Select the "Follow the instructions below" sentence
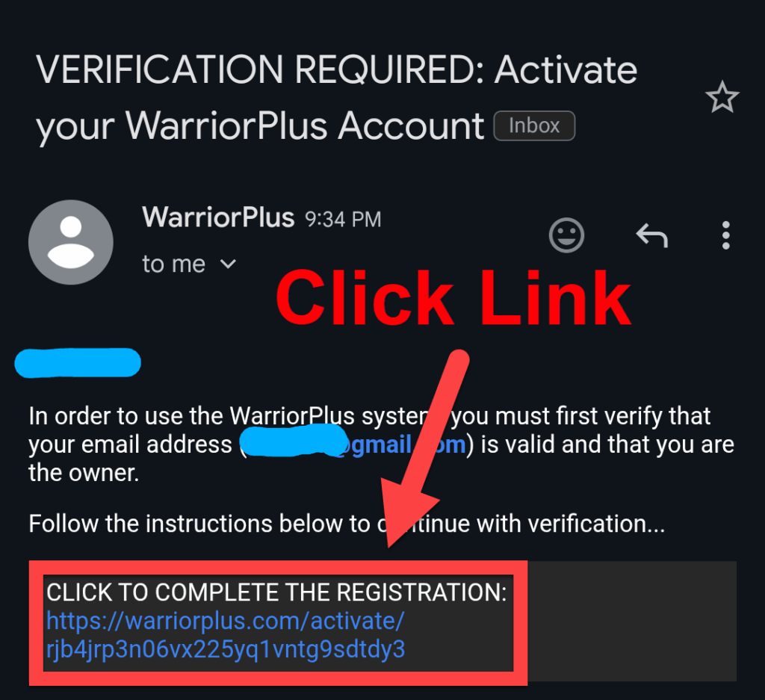 click(347, 524)
